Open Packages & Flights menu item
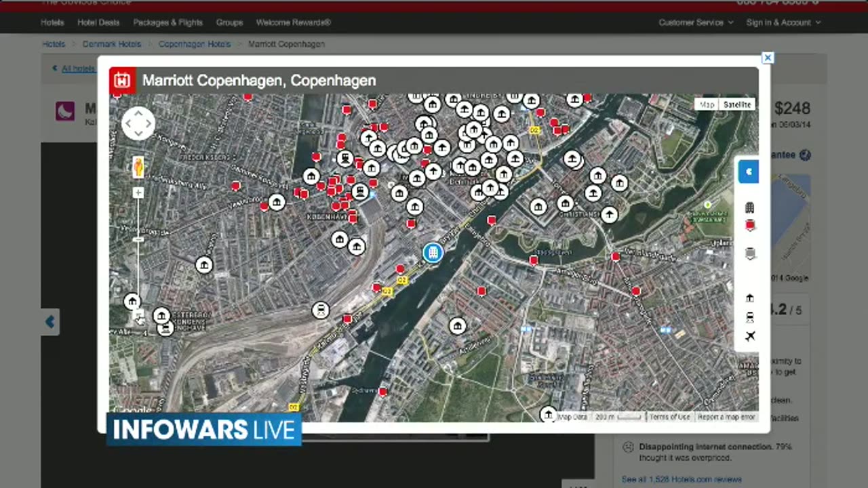 (168, 22)
